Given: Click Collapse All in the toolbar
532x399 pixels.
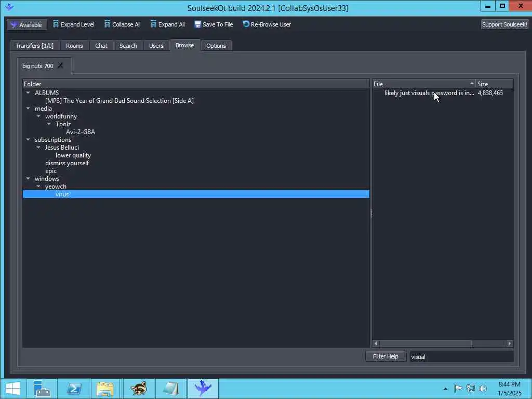Looking at the screenshot, I should [123, 24].
